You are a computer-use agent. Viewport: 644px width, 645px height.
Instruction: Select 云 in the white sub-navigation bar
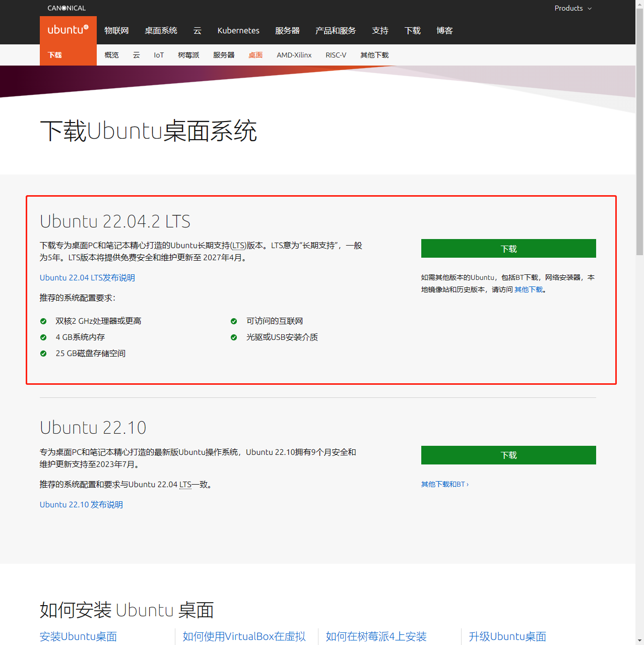137,55
